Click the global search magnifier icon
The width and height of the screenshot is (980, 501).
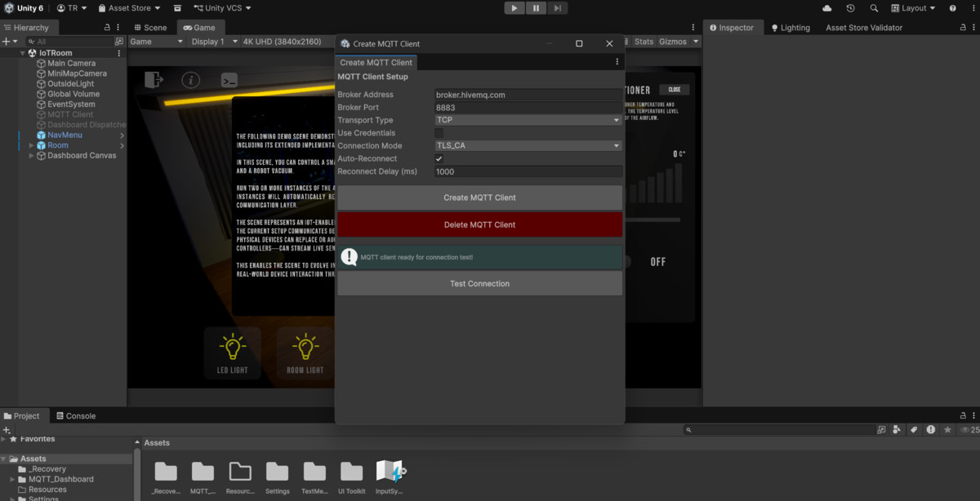[874, 8]
